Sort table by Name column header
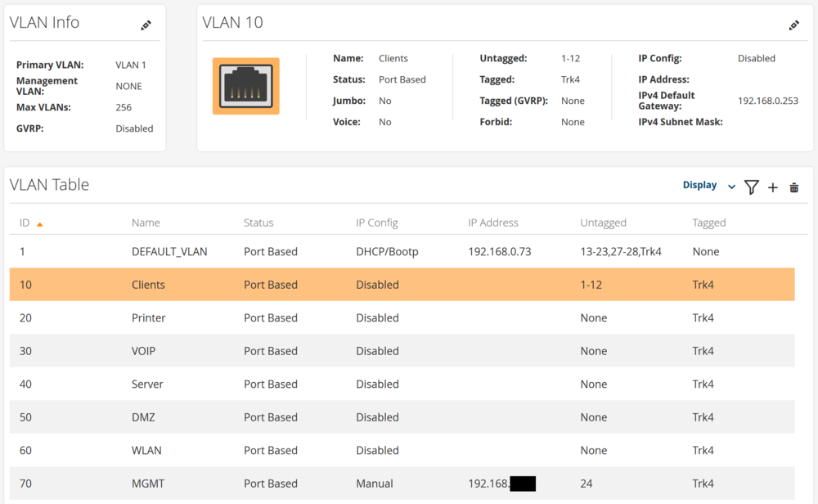Viewport: 818px width, 504px height. tap(146, 223)
